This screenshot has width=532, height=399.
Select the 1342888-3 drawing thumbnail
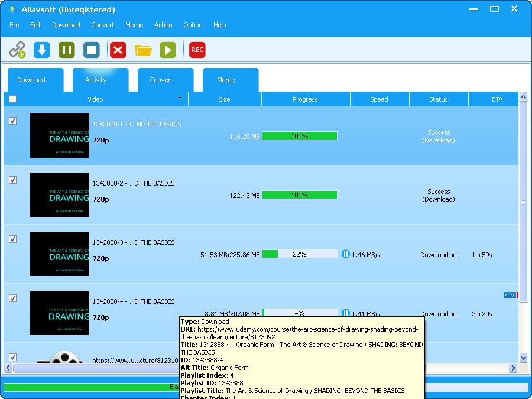tap(60, 254)
